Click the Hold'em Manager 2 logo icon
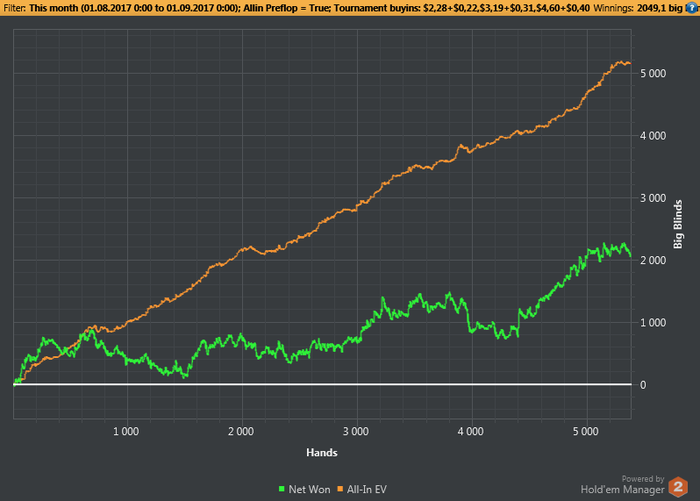700x501 pixels. 678,487
